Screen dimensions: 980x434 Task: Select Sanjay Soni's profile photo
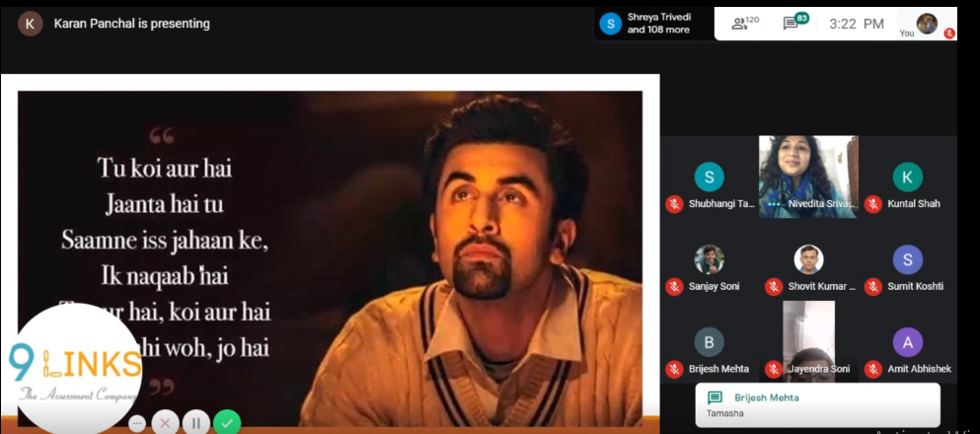pyautogui.click(x=709, y=259)
